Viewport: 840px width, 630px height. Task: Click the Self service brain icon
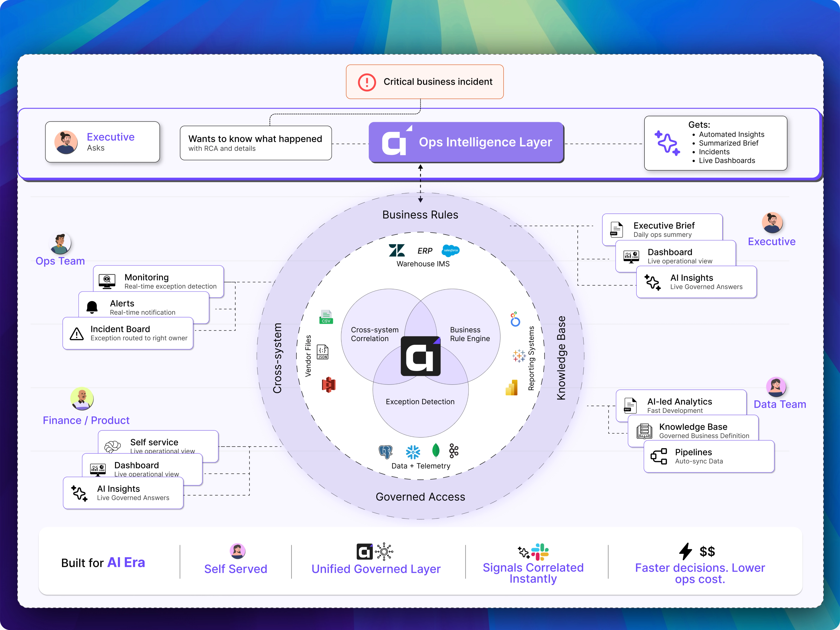pos(113,447)
